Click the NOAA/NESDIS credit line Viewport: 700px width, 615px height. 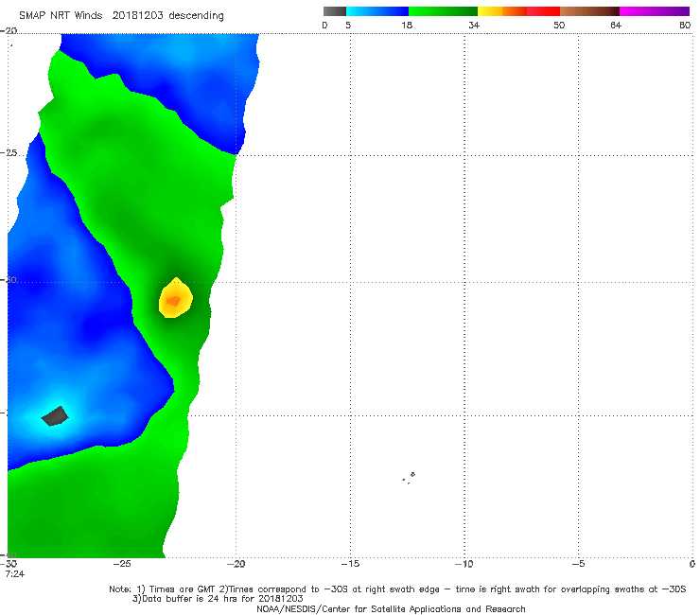tap(391, 608)
